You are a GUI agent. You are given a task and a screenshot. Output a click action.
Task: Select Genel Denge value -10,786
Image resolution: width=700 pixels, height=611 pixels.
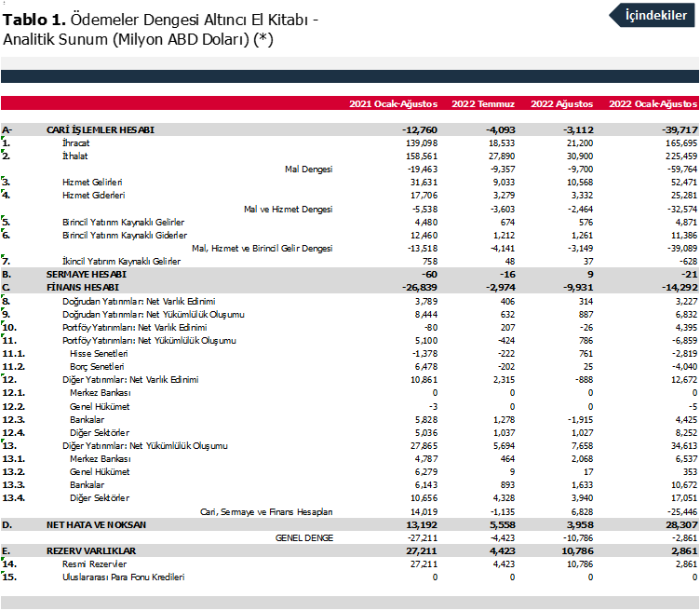point(578,537)
